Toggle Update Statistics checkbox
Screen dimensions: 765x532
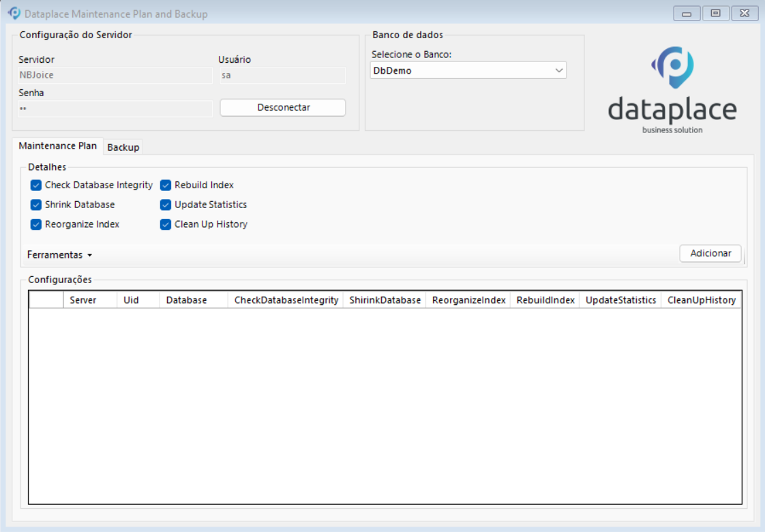tap(166, 205)
